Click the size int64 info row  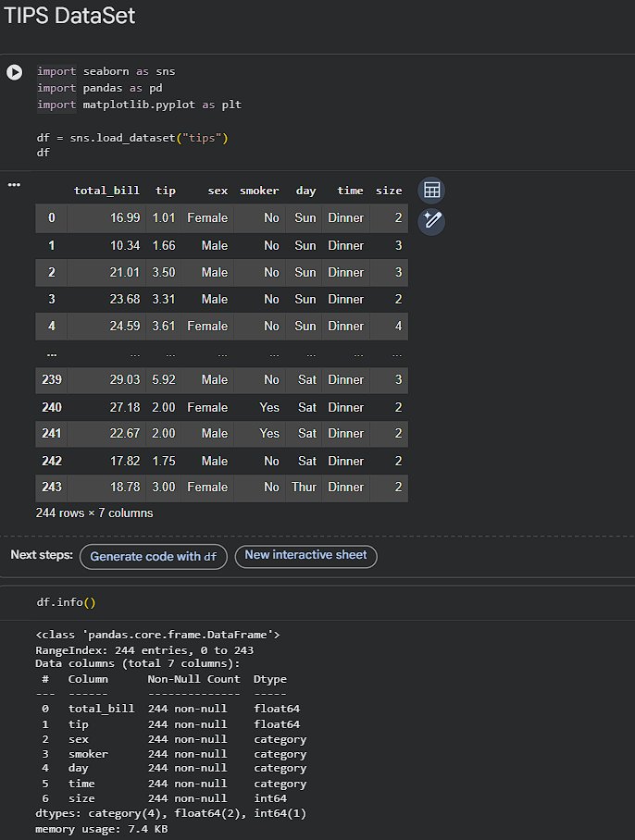(164, 798)
